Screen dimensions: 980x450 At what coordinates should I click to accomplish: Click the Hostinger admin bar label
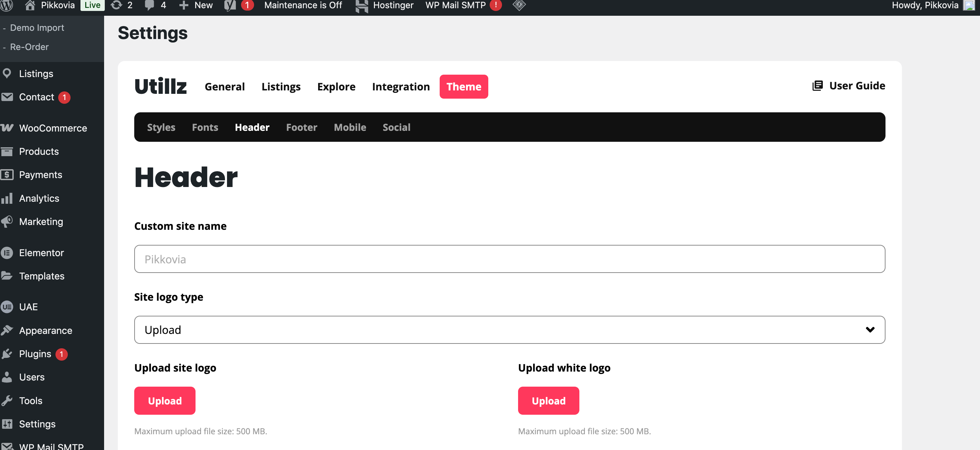click(393, 5)
